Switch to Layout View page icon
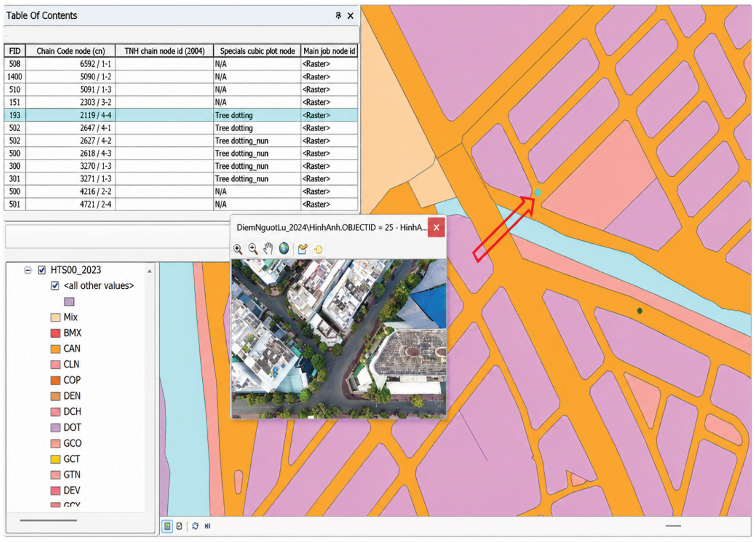The width and height of the screenshot is (756, 542). click(x=179, y=526)
